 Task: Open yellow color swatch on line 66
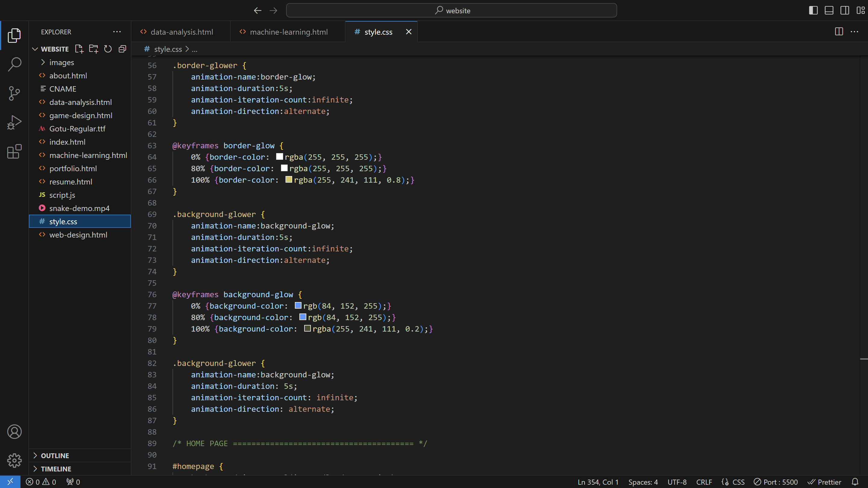(x=289, y=180)
